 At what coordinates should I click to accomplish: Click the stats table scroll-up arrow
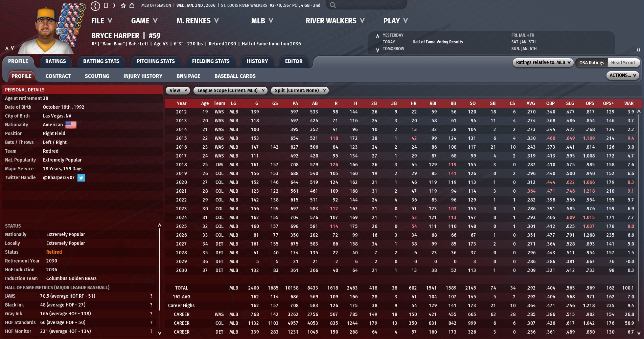pos(639,111)
